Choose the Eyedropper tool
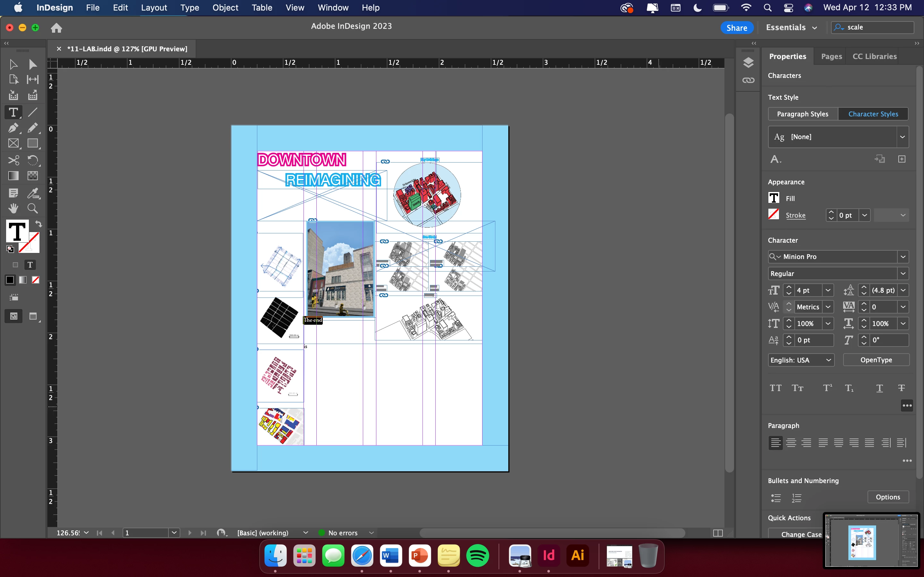This screenshot has height=577, width=924. point(33,193)
